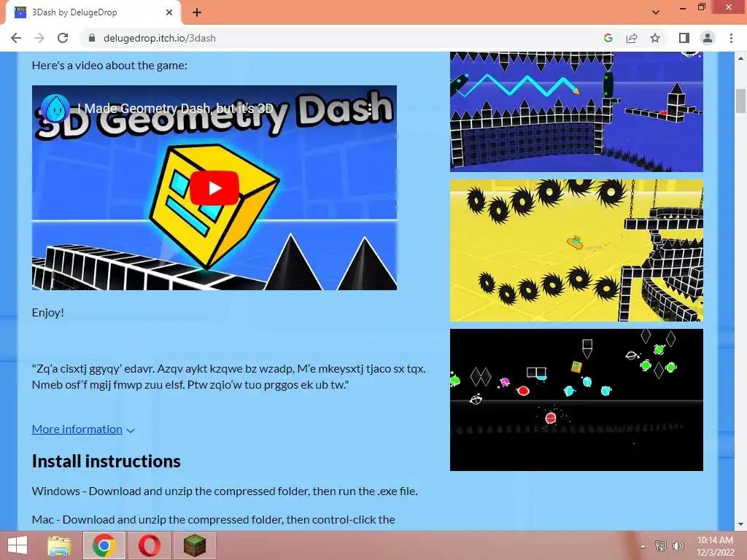Close the 3Dash by DelugeDrop tab
Viewport: 747px width, 560px height.
[x=169, y=12]
